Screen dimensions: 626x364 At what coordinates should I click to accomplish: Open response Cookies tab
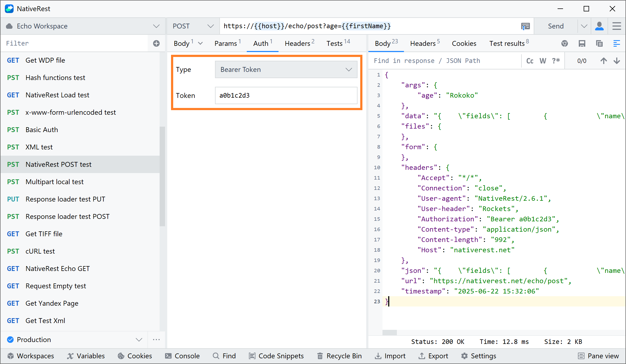[x=464, y=43]
